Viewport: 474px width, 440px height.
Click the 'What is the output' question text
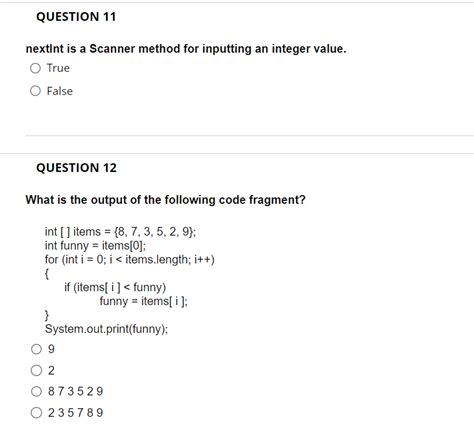pos(165,200)
